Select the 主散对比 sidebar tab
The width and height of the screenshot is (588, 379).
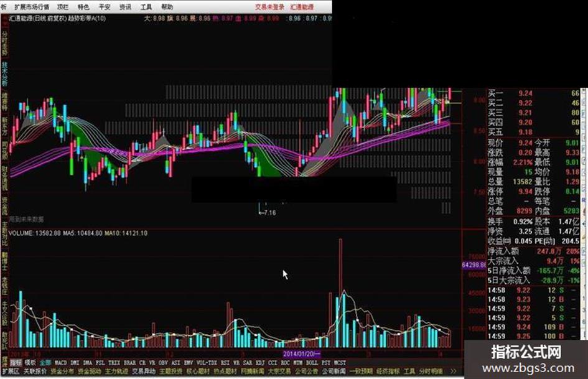4,234
